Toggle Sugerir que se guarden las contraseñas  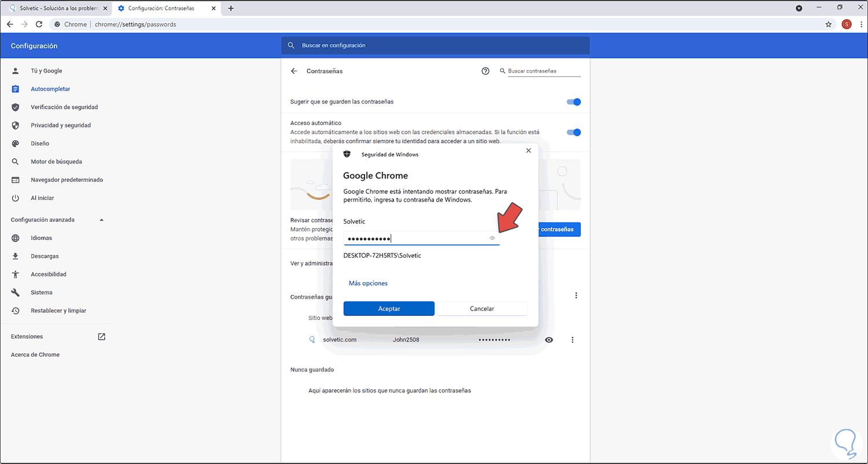573,102
